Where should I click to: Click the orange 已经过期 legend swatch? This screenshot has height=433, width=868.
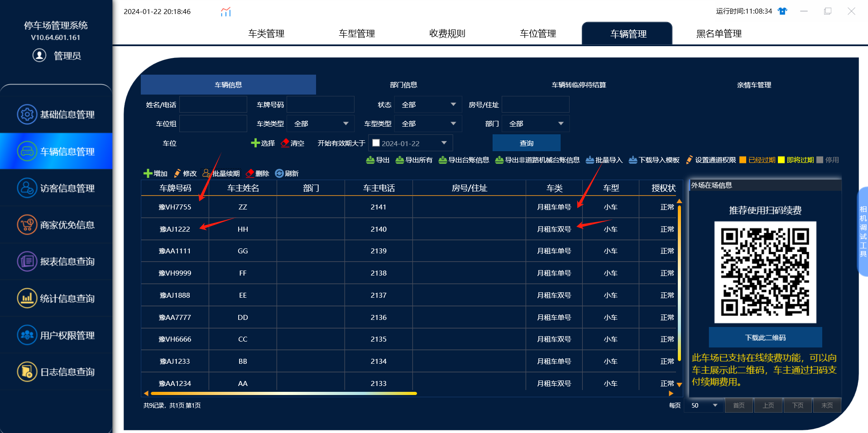(x=743, y=160)
